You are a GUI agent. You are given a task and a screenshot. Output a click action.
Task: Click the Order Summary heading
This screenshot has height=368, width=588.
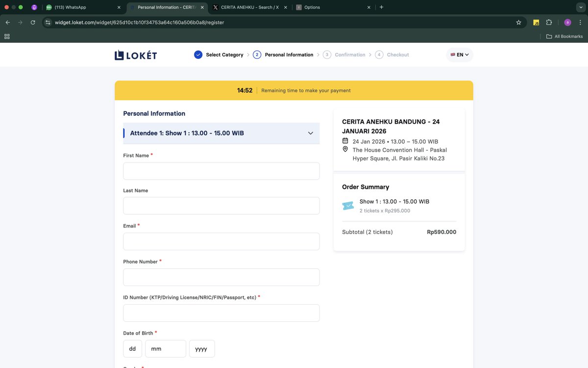[366, 187]
